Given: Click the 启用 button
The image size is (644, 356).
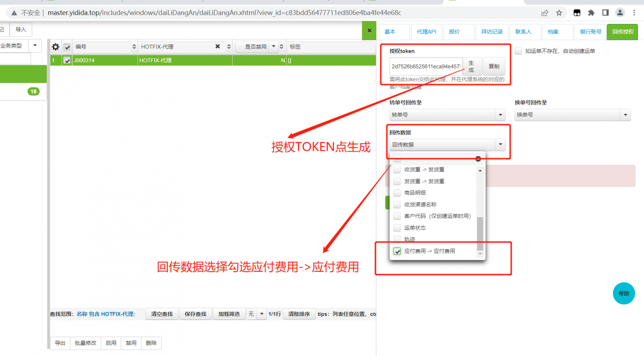Looking at the screenshot, I should click(x=111, y=343).
